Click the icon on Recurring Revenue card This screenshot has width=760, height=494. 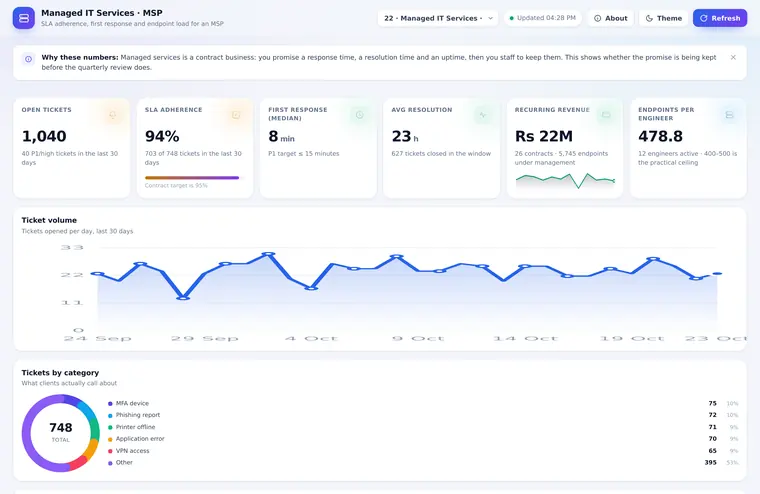pos(606,115)
